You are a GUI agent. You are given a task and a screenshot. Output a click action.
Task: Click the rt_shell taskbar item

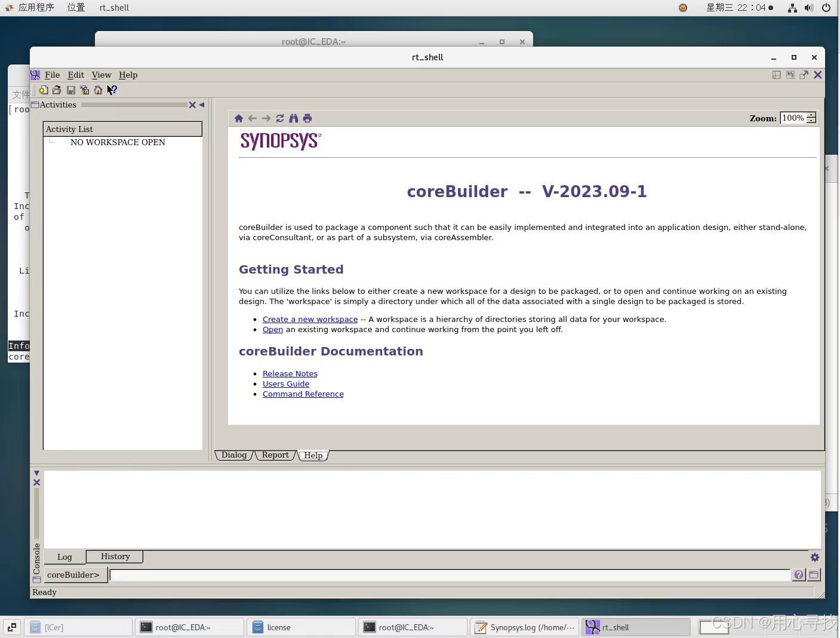(x=636, y=627)
